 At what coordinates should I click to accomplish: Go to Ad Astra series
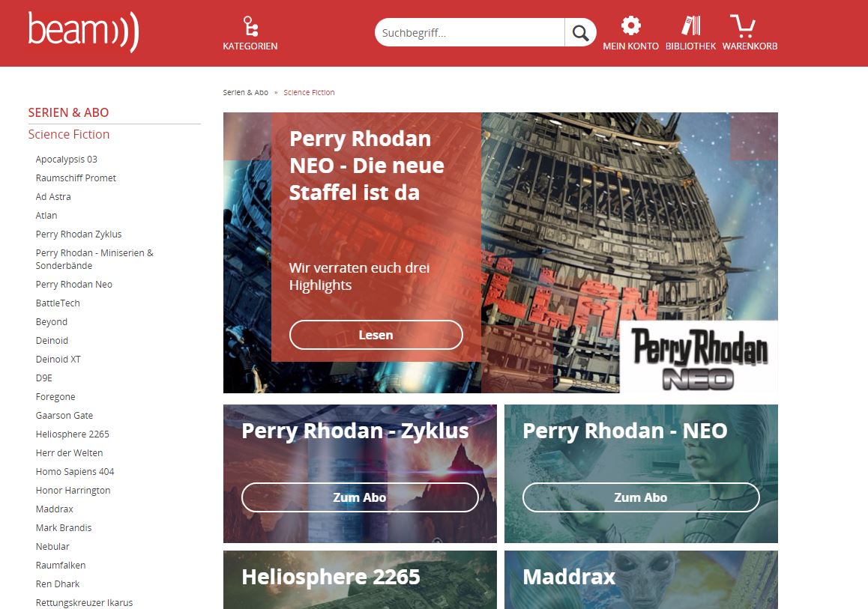[x=53, y=197]
